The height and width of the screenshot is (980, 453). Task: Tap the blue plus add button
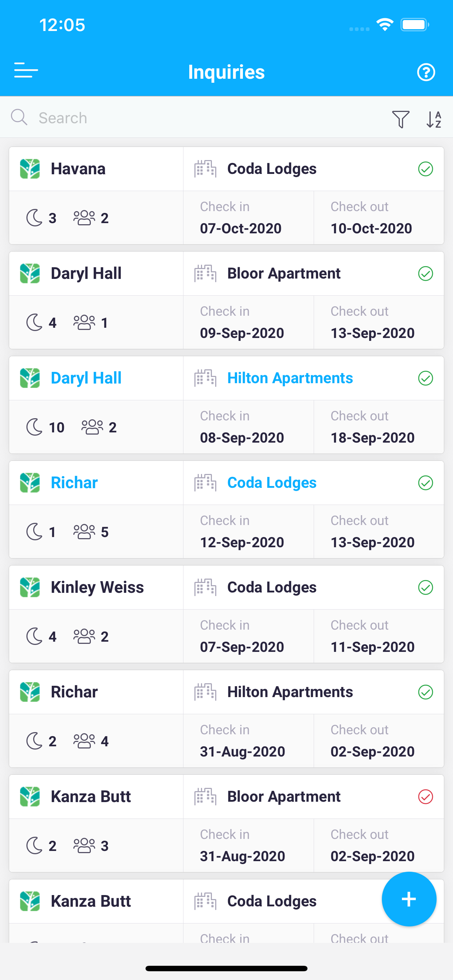coord(409,899)
